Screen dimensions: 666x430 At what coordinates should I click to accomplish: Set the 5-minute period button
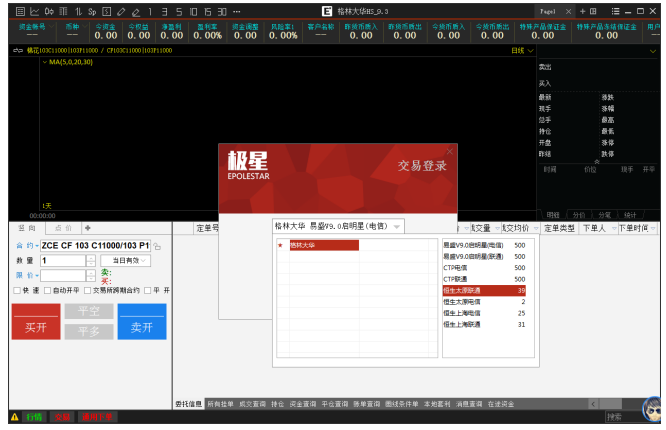[x=179, y=11]
